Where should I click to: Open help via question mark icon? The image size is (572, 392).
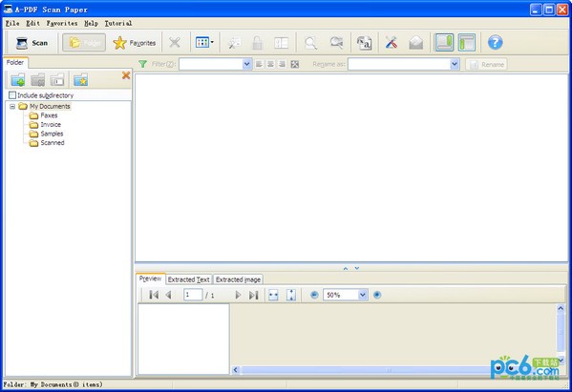pos(495,43)
